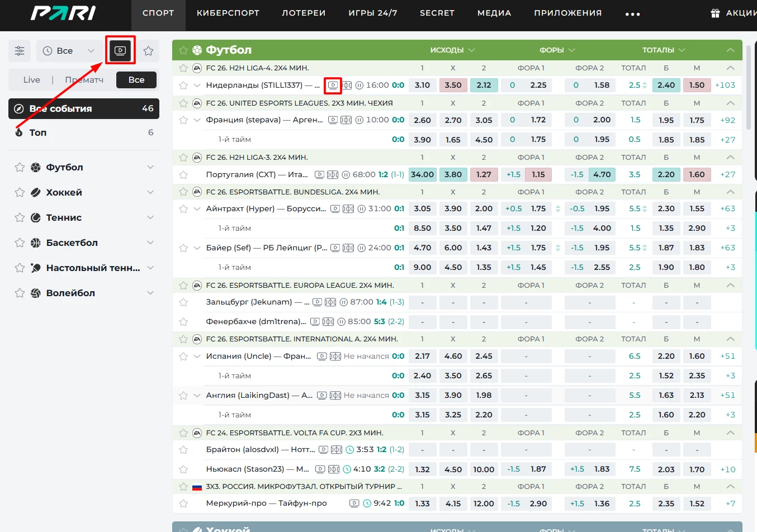This screenshot has width=757, height=532.
Task: Click the gift icon next to Акции
Action: click(x=715, y=13)
